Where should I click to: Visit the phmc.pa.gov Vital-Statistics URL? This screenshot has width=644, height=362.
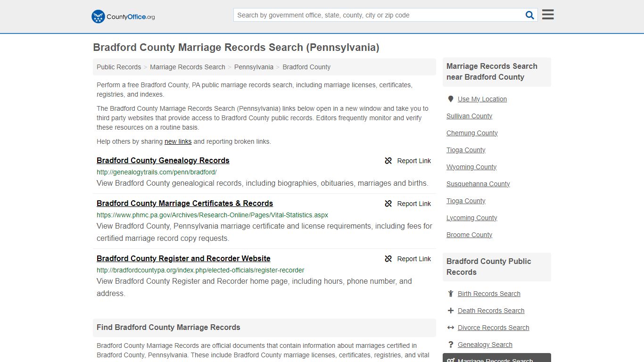tap(212, 215)
